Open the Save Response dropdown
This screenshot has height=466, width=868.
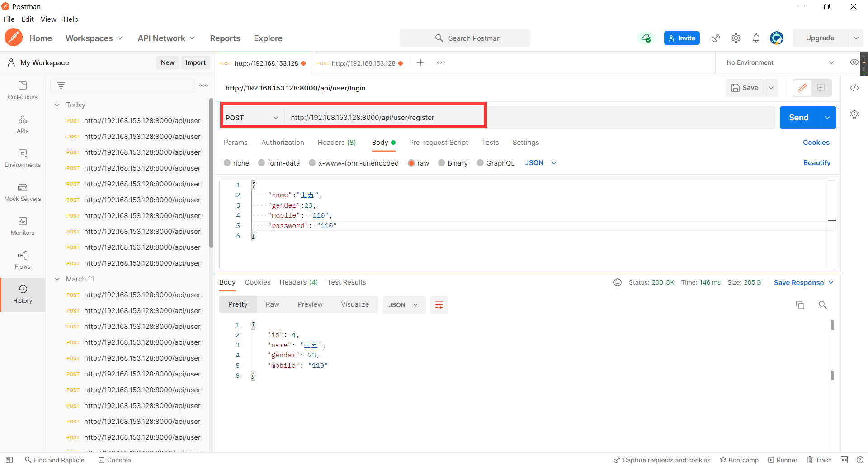pyautogui.click(x=804, y=283)
